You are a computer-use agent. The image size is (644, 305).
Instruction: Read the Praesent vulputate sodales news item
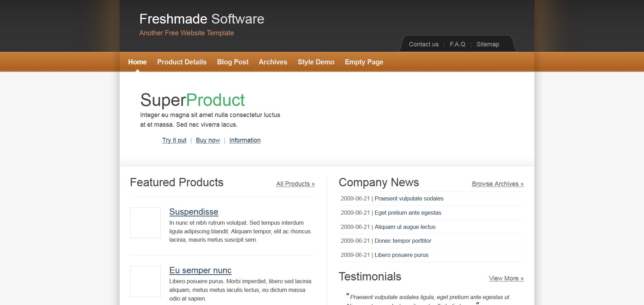coord(409,199)
